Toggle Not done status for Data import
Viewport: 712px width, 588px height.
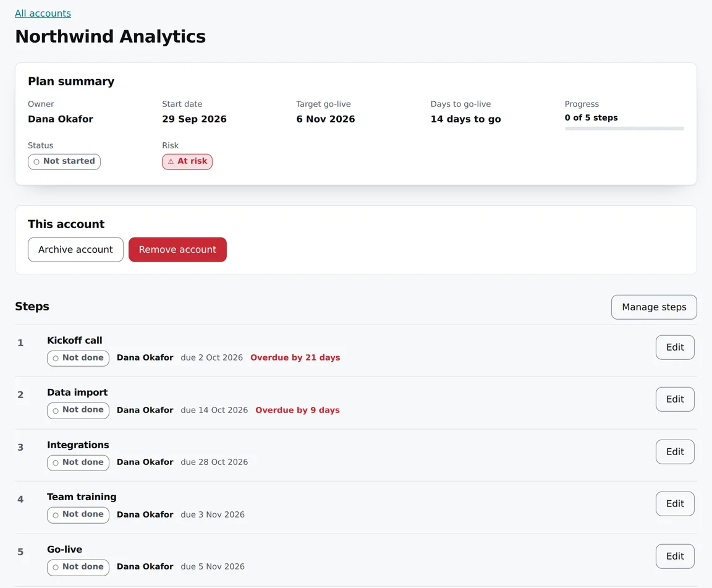78,411
